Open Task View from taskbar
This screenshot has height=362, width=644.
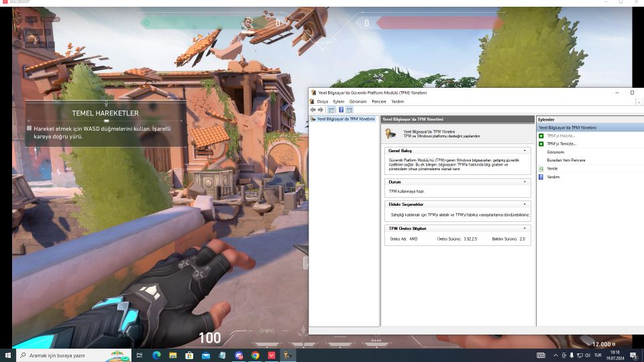click(x=140, y=355)
